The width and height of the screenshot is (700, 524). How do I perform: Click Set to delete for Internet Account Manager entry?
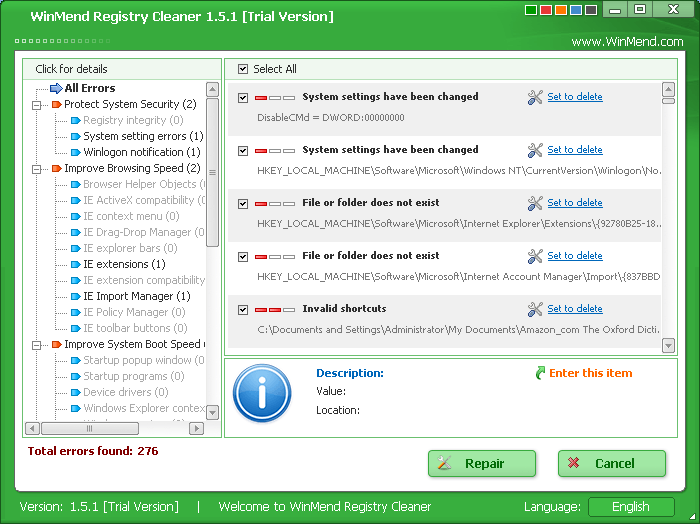[575, 256]
